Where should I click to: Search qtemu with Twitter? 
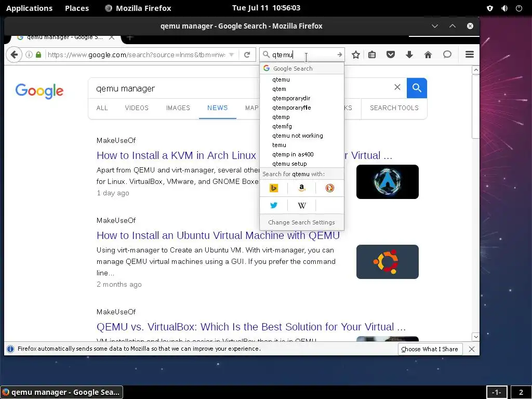(x=273, y=205)
